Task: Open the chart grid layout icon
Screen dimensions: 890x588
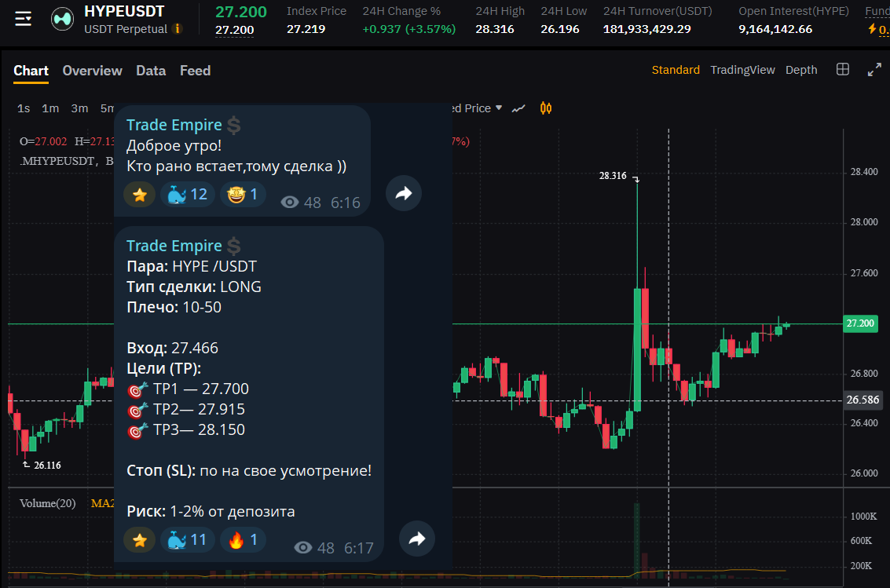Action: click(x=843, y=70)
